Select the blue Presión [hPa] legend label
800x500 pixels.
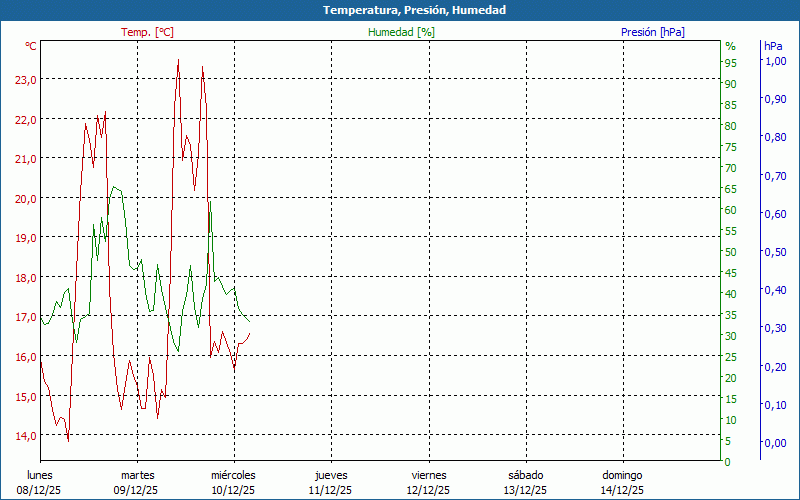653,32
